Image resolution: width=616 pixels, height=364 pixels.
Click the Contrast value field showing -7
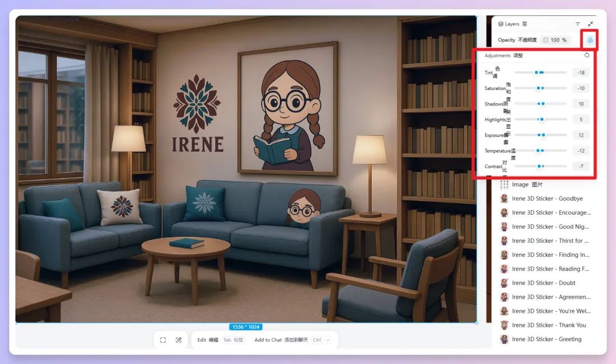(581, 166)
